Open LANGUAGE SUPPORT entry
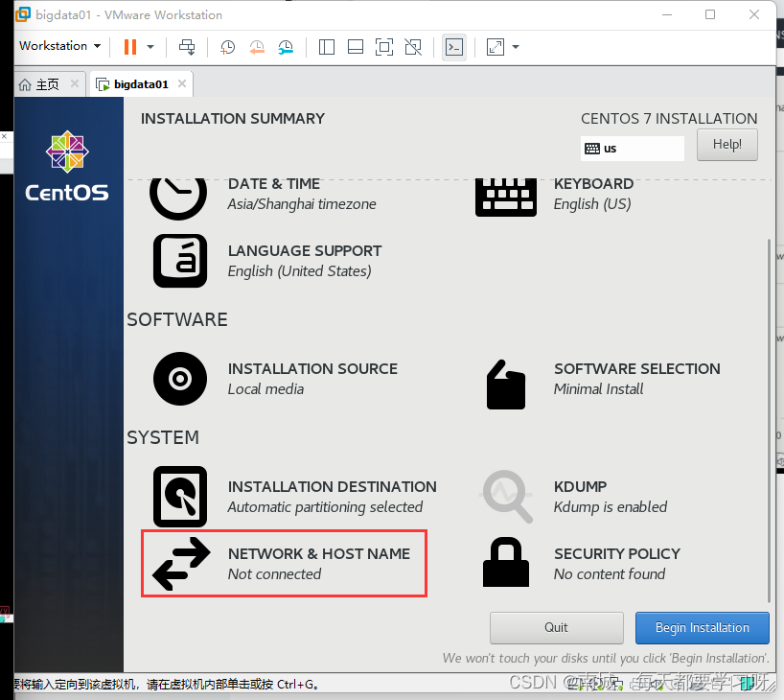The width and height of the screenshot is (784, 700). (x=305, y=261)
